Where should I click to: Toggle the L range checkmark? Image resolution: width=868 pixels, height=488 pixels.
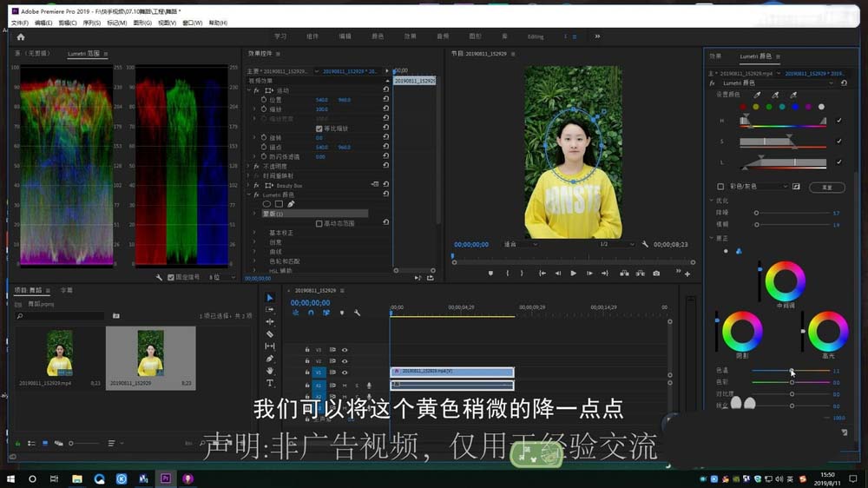(x=838, y=162)
